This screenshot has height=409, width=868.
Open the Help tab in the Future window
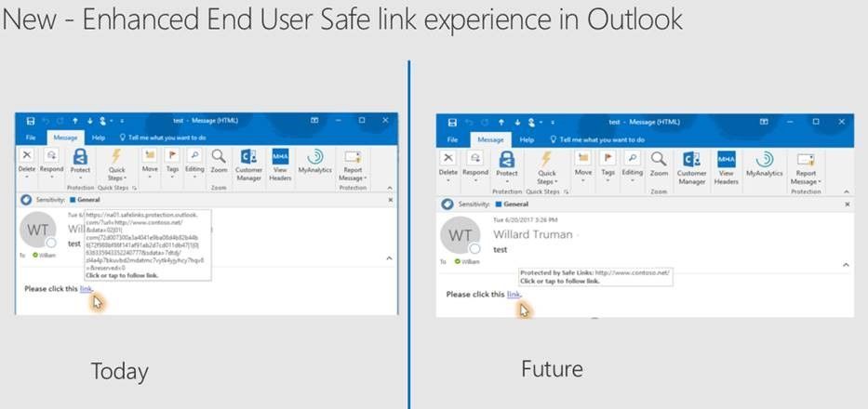point(527,139)
